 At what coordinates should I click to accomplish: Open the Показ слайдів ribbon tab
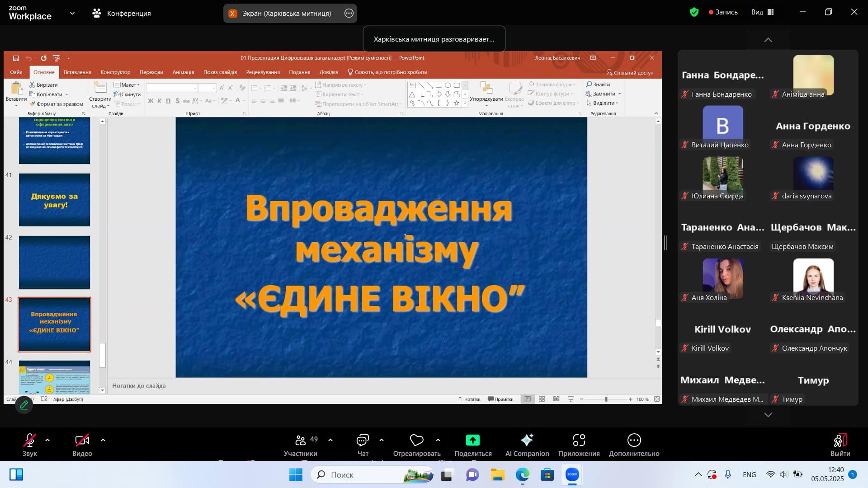[220, 72]
